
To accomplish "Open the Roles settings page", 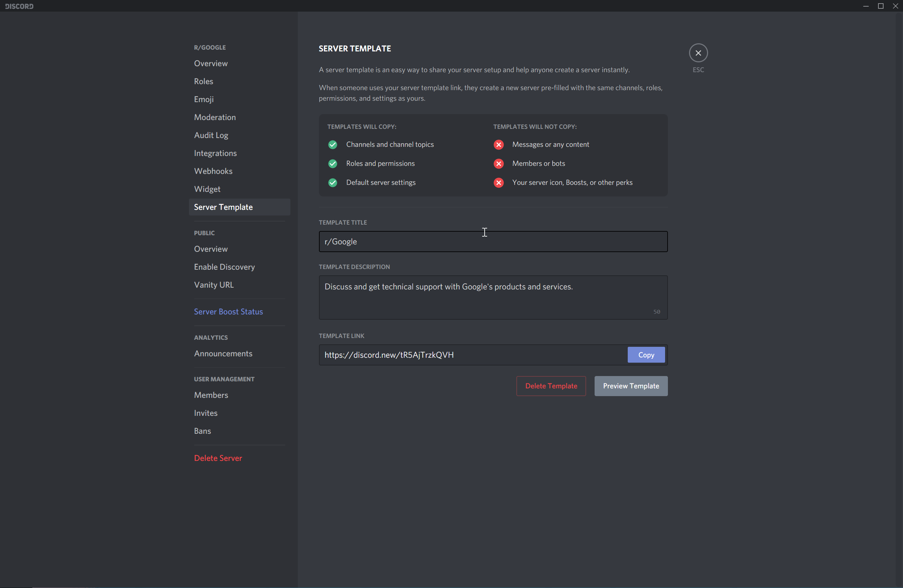I will [203, 81].
